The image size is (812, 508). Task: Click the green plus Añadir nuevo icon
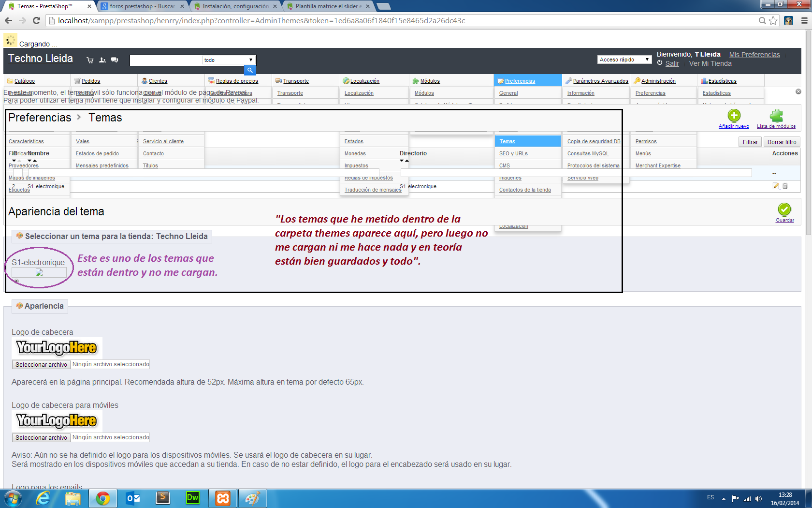tap(734, 115)
